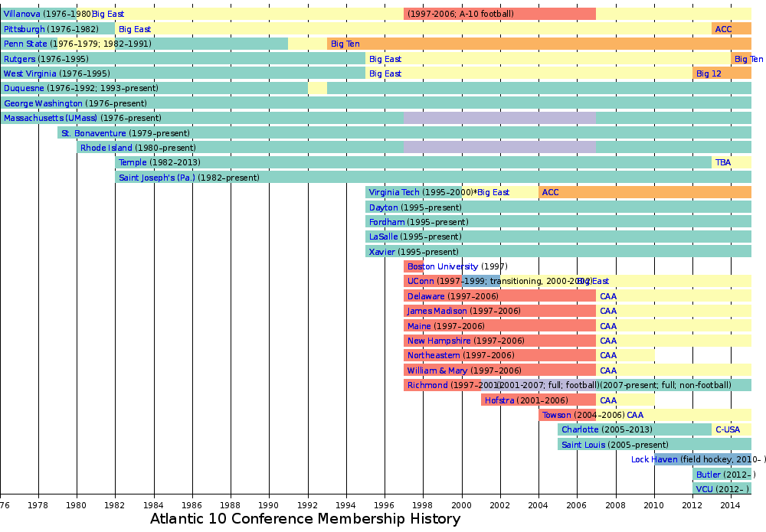Click the Saint Louis link
This screenshot has width=766, height=532.
pos(583,445)
